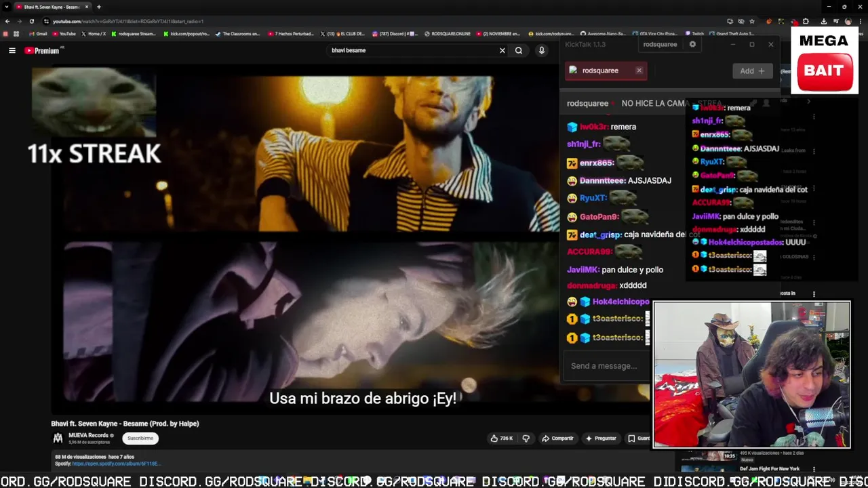The image size is (868, 488).
Task: Go back in the browser
Action: [7, 21]
